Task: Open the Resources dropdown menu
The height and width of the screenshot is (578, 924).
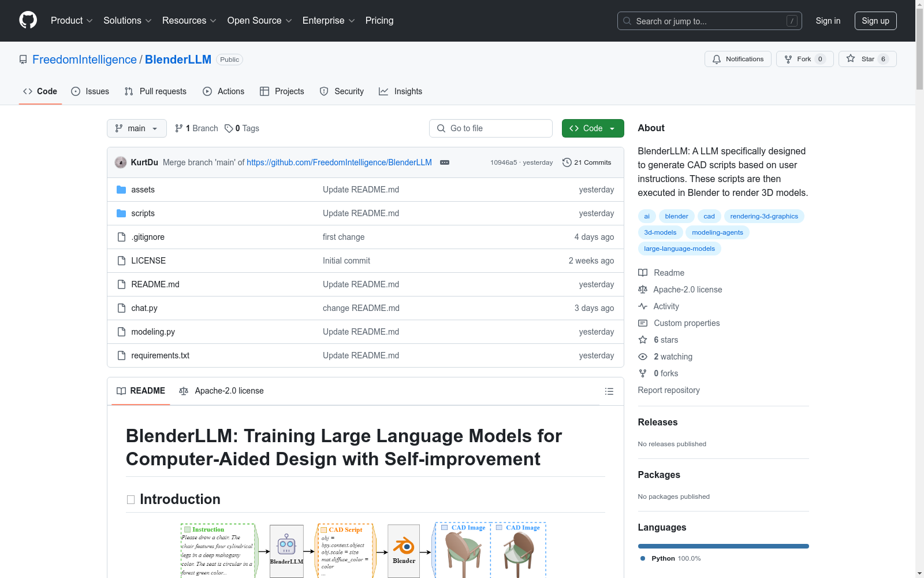Action: click(189, 20)
